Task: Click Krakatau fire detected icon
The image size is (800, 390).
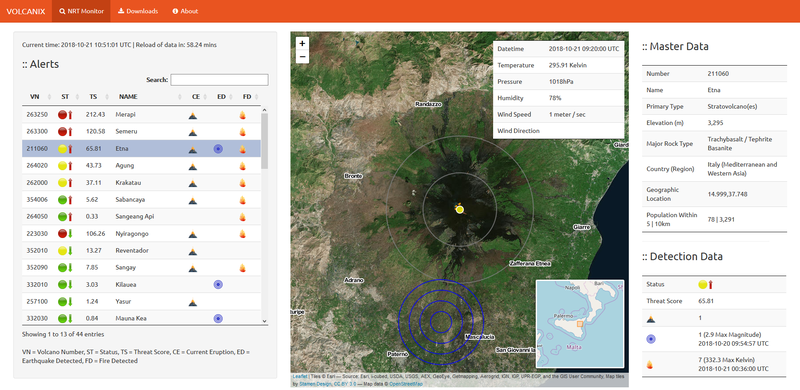Action: 242,183
